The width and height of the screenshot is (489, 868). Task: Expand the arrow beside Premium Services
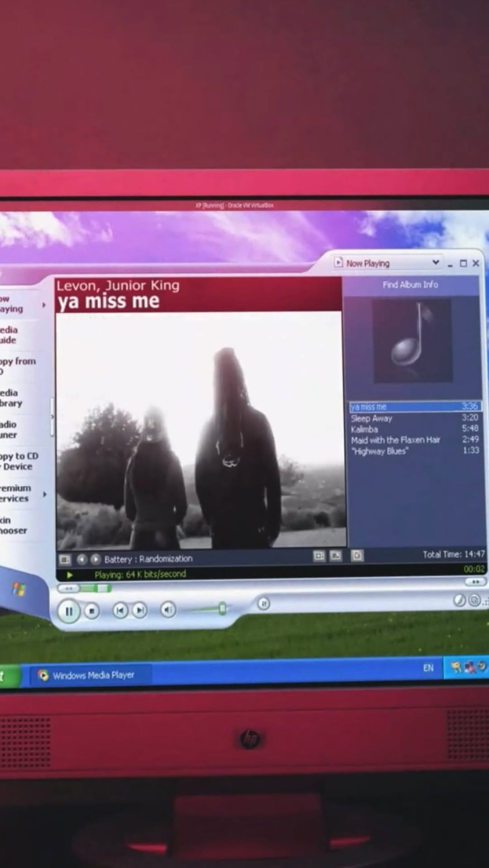[44, 494]
